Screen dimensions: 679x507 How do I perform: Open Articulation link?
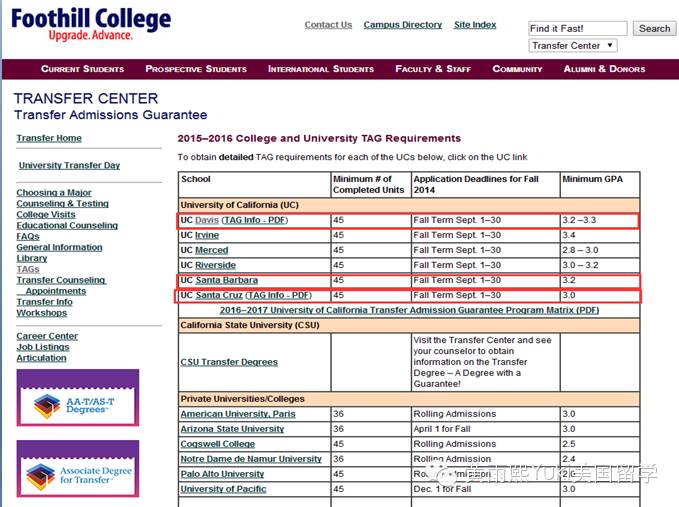[x=42, y=358]
